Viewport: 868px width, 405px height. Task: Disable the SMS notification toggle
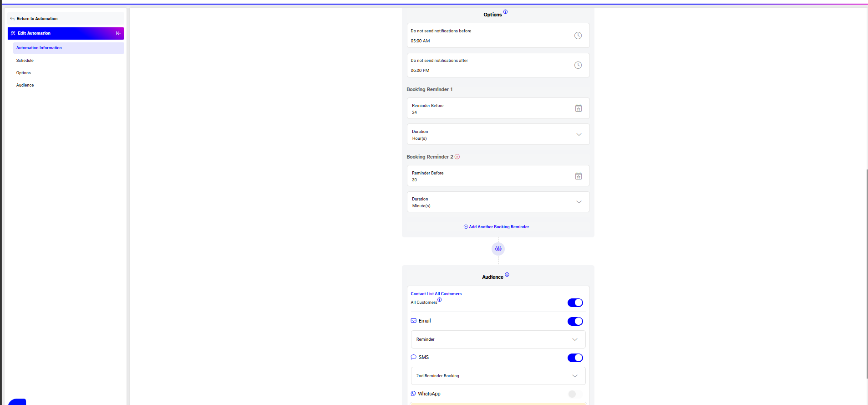575,358
